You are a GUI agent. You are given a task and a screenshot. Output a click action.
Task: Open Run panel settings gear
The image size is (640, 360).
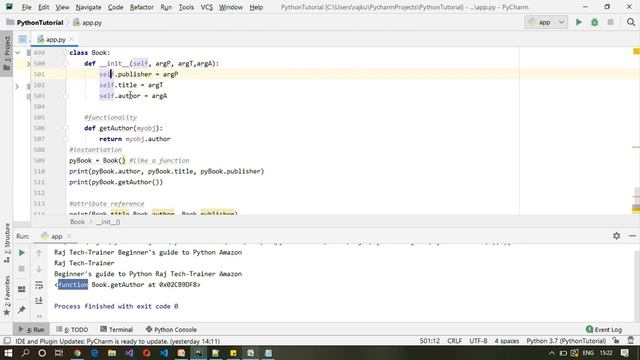pos(616,236)
